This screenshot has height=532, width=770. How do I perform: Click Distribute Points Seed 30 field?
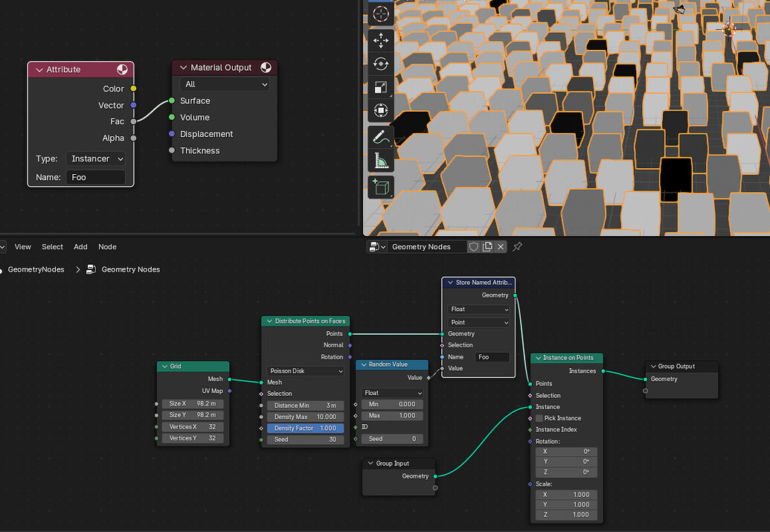[x=305, y=440]
